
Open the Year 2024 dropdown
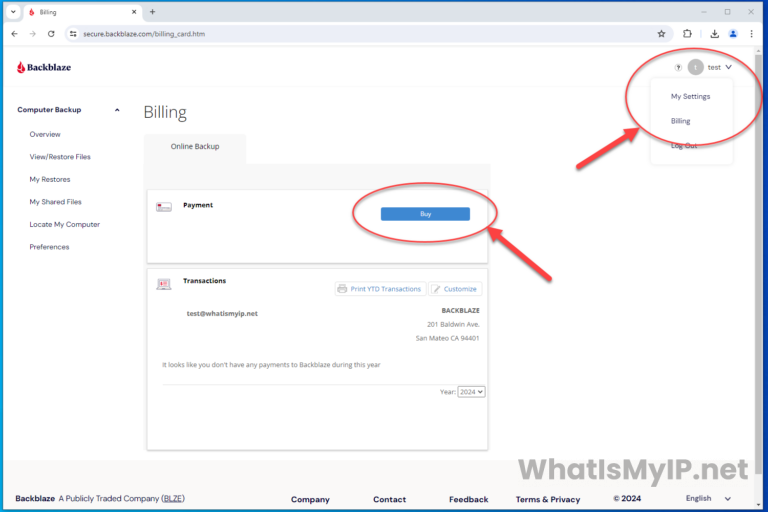471,391
